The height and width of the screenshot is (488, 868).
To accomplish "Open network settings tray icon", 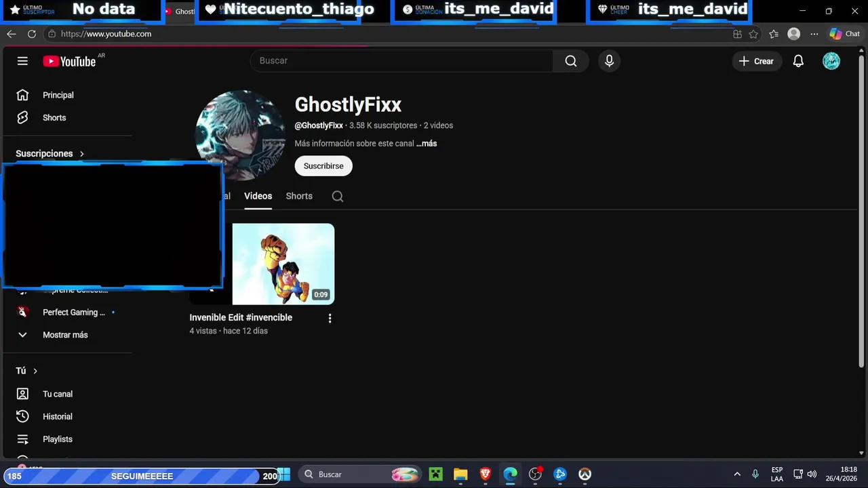I will 798,474.
